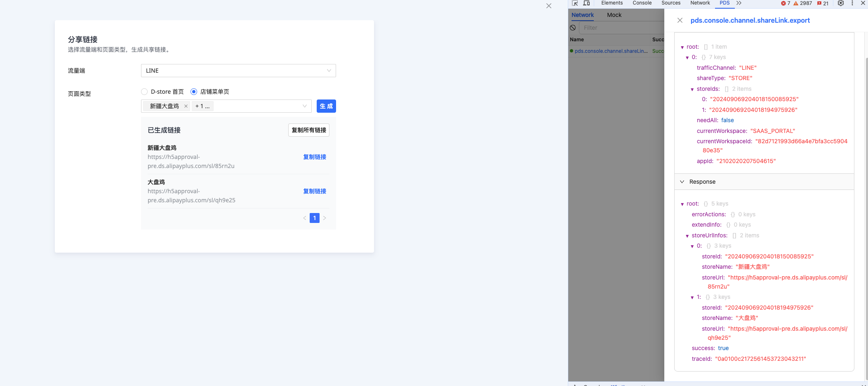Select the Mock sub-tab

614,15
